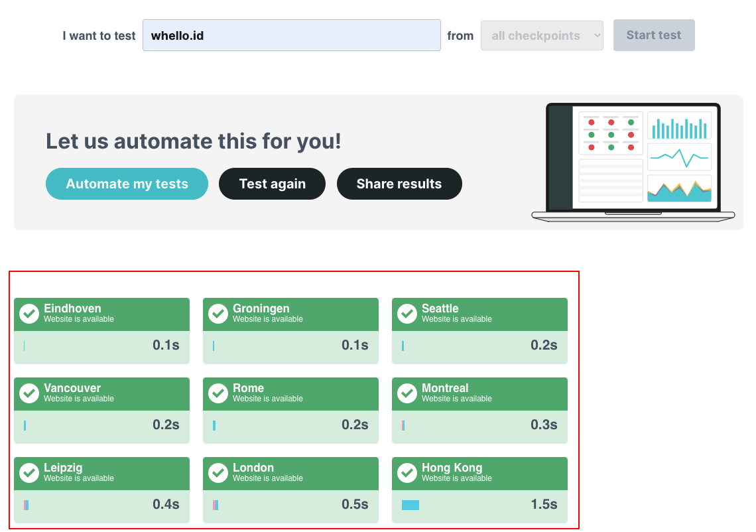Click the Leipzig checkmark status icon
Viewport: 756px width, 532px height.
click(x=29, y=473)
